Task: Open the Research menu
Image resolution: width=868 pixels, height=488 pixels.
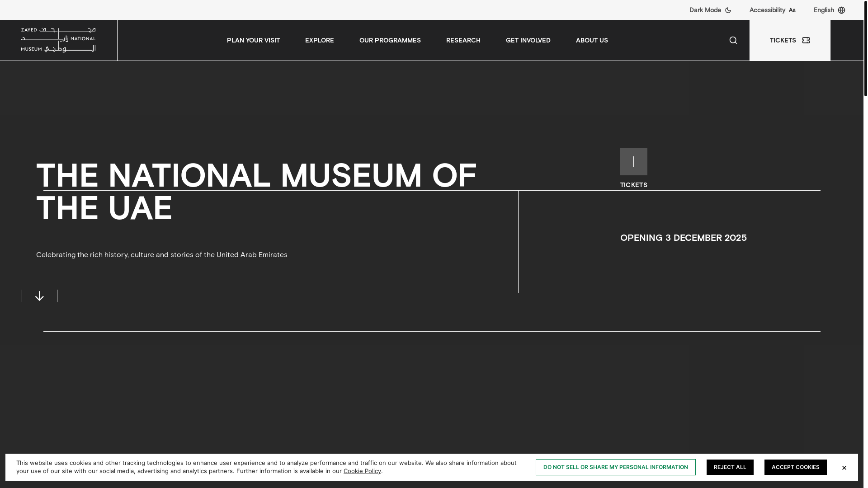Action: tap(463, 40)
